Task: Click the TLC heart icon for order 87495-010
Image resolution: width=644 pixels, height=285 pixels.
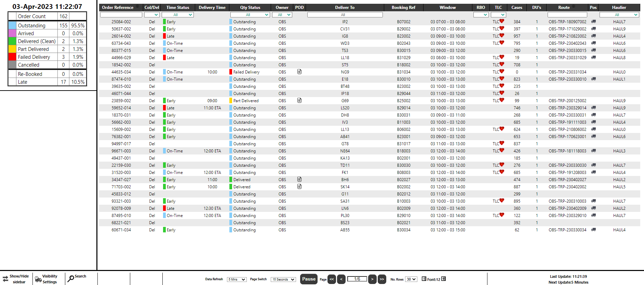Action: pos(502,215)
